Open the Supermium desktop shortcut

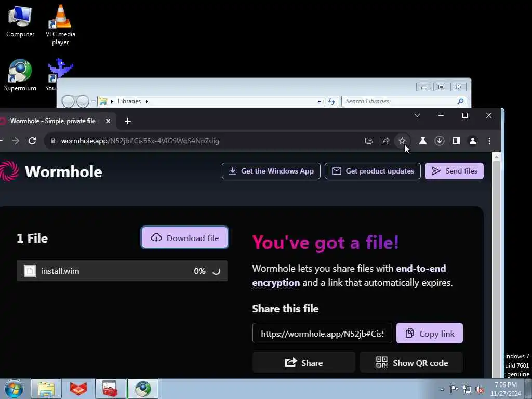[x=20, y=75]
